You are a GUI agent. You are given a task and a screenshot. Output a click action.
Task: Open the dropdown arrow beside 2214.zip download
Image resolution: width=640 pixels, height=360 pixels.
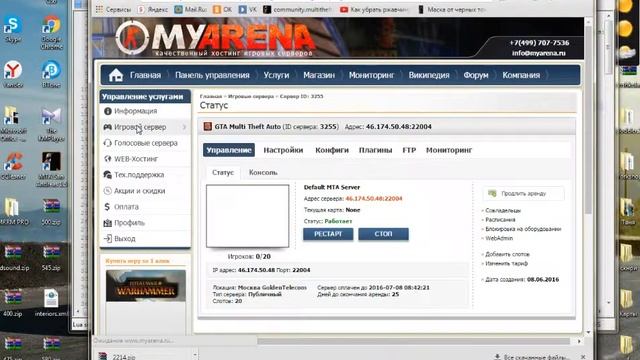coord(195,356)
